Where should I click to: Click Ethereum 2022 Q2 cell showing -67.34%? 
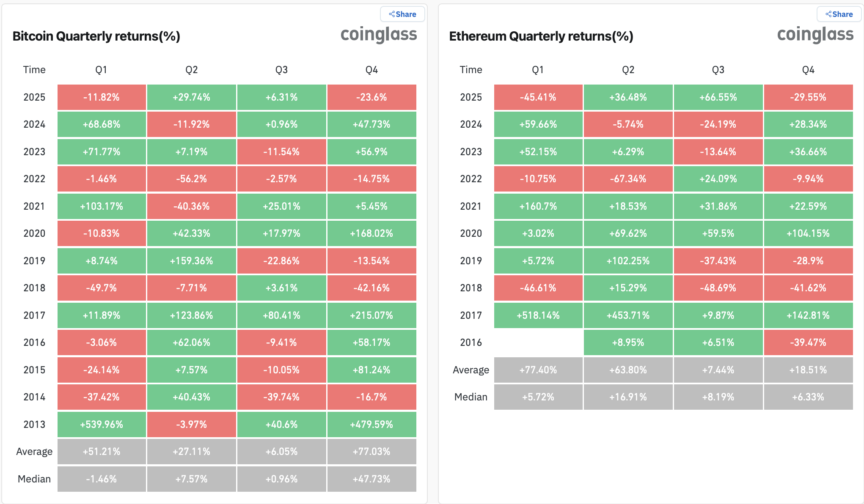pos(628,179)
